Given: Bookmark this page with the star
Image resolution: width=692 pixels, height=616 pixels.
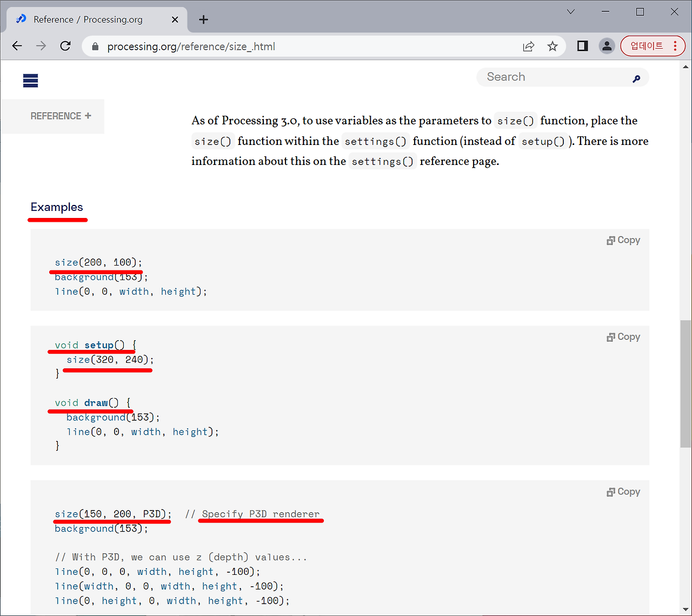Looking at the screenshot, I should tap(552, 46).
